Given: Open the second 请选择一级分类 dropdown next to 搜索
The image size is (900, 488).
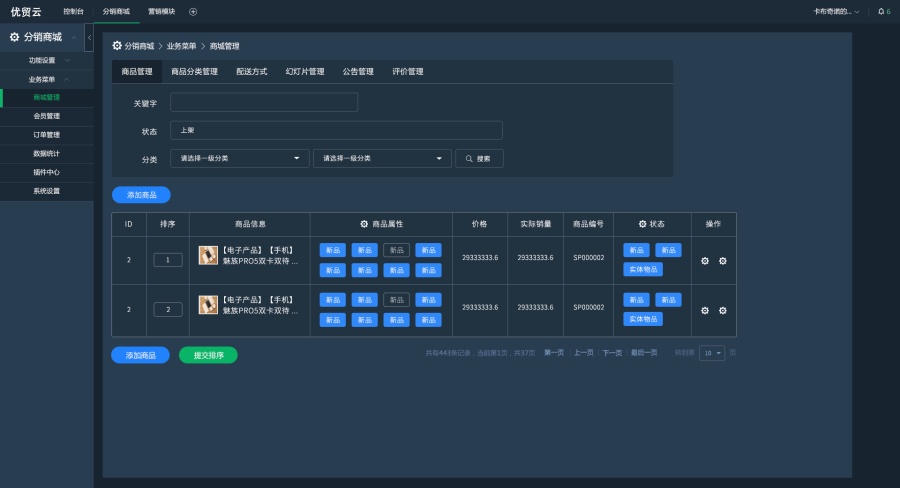Looking at the screenshot, I should 382,158.
